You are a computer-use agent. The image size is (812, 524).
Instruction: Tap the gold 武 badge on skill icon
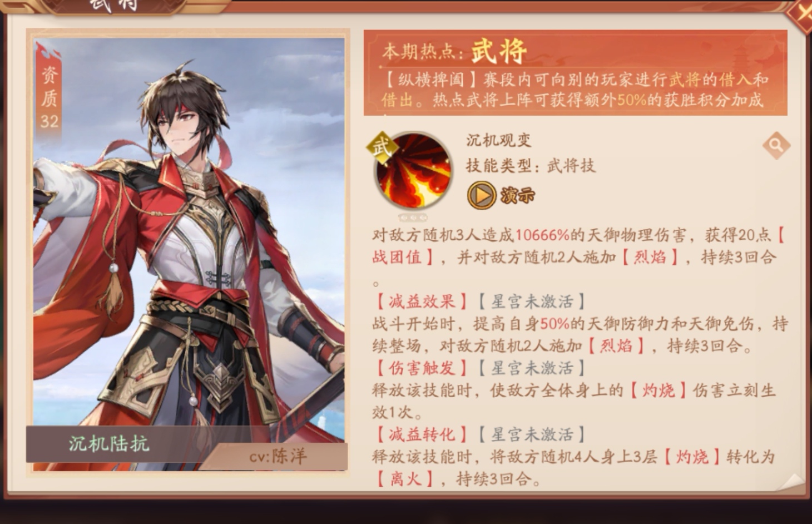click(x=383, y=149)
